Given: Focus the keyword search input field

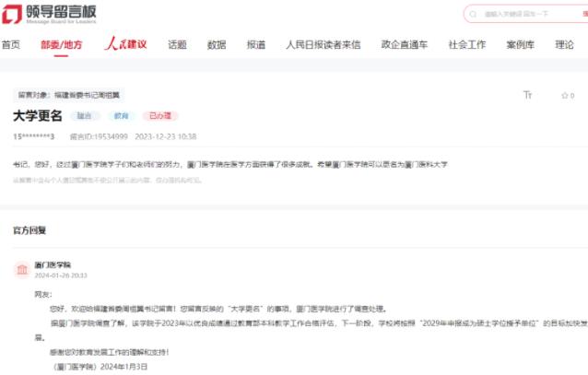Looking at the screenshot, I should pos(525,14).
